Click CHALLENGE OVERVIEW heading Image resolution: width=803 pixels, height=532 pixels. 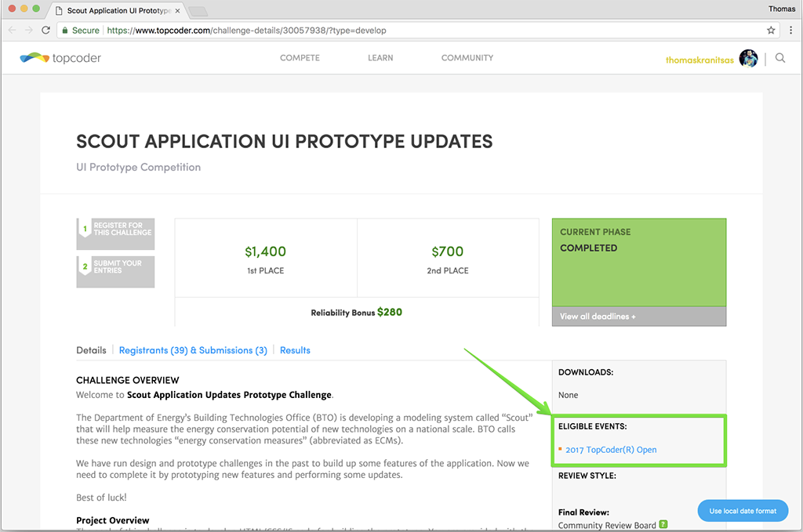(x=128, y=380)
